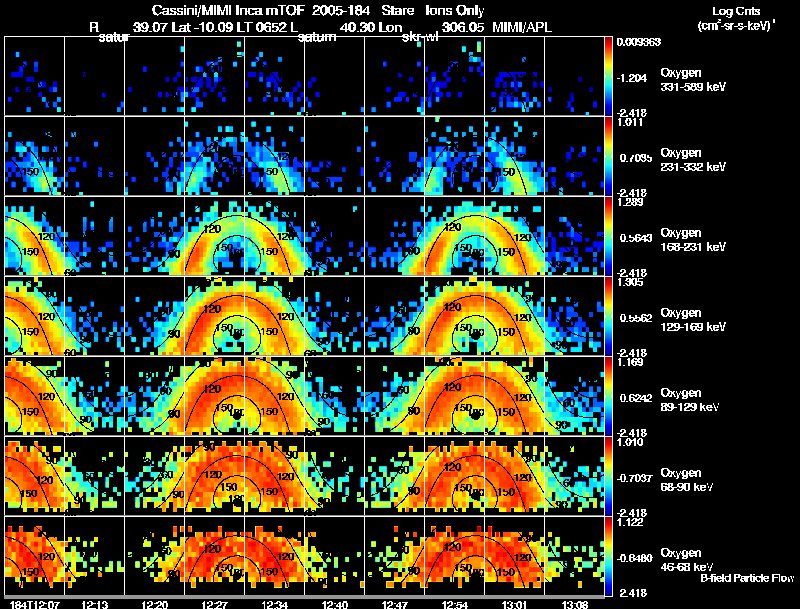The image size is (800, 609).
Task: Click the colorbar value '0.5643'
Action: 636,238
